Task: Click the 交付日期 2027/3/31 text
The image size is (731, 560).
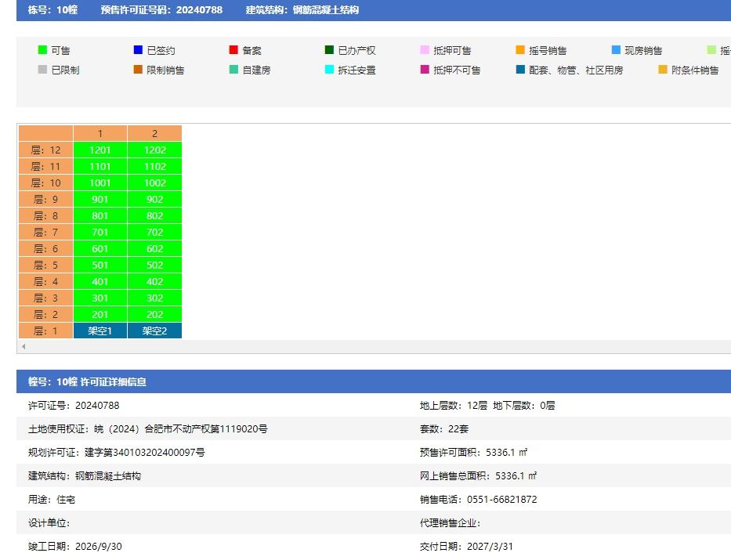Action: (x=466, y=546)
